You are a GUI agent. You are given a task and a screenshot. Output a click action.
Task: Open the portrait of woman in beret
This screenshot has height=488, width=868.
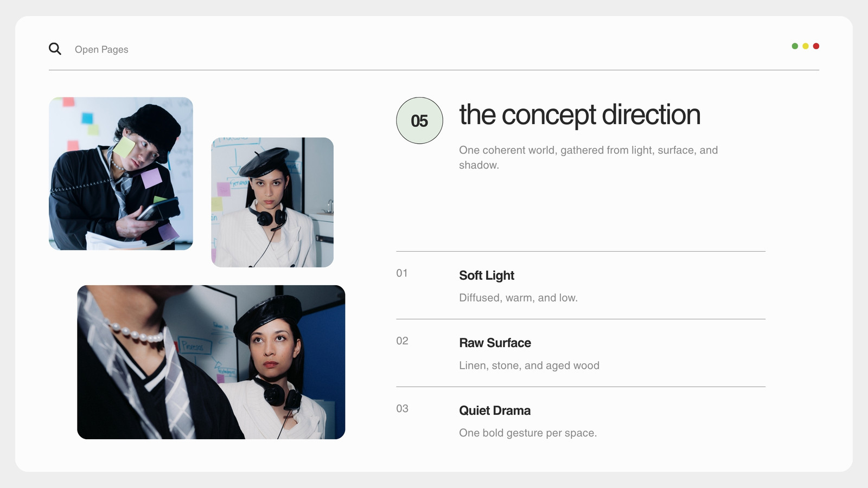[272, 202]
